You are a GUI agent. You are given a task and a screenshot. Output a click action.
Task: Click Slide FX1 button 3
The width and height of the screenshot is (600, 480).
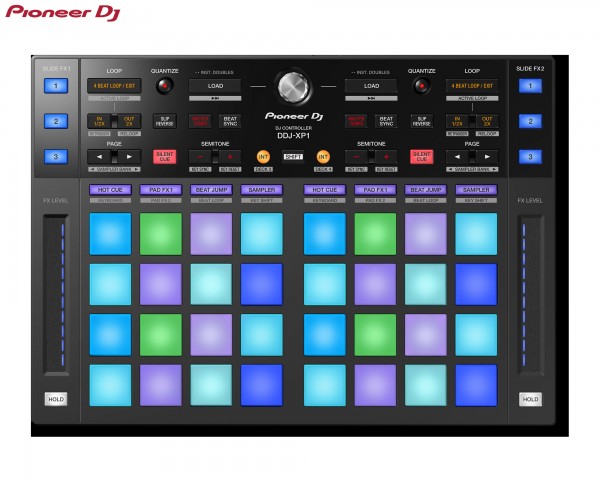(56, 157)
